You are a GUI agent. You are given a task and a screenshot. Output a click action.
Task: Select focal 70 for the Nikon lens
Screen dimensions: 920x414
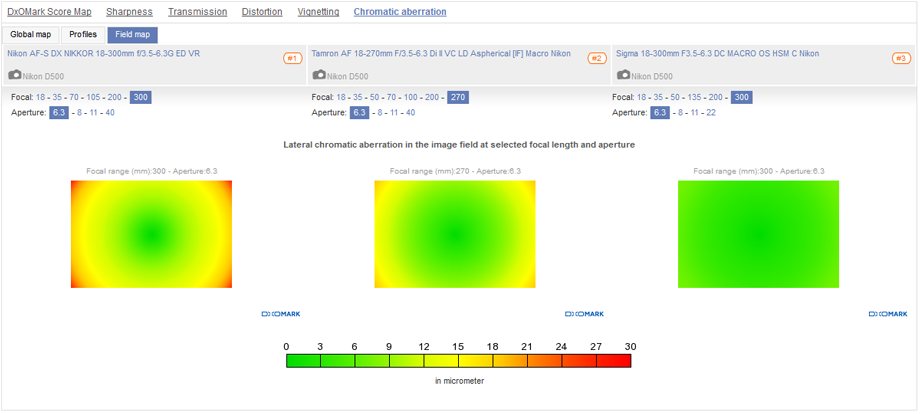coord(74,97)
